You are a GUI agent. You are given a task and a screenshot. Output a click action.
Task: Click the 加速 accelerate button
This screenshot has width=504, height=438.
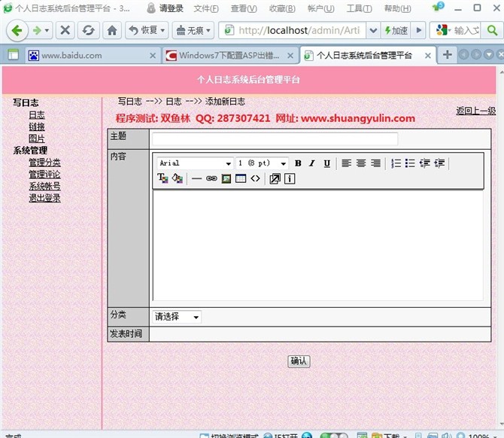396,31
